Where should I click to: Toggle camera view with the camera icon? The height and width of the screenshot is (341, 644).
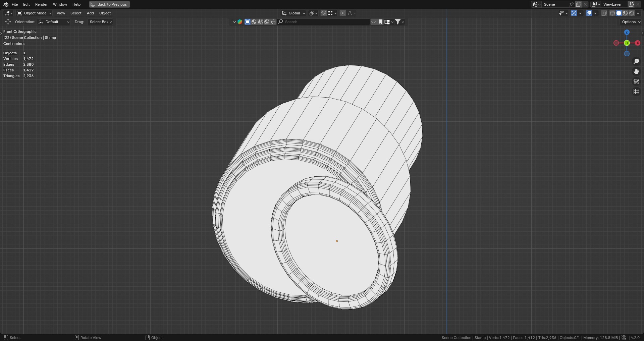coord(636,81)
